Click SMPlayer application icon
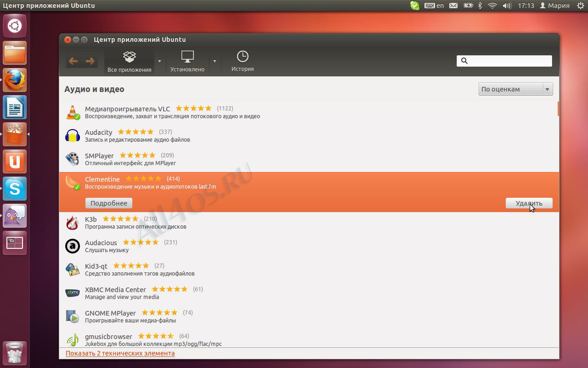The width and height of the screenshot is (588, 368). (x=73, y=159)
